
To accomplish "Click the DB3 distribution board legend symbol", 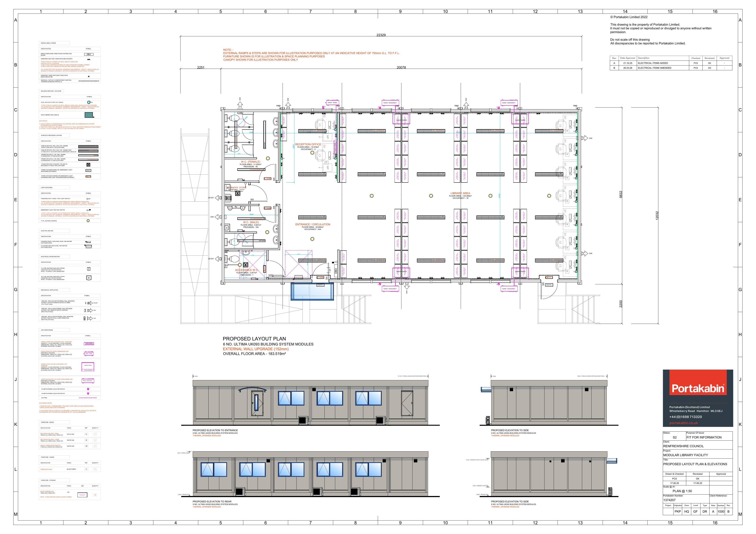I will [x=89, y=54].
